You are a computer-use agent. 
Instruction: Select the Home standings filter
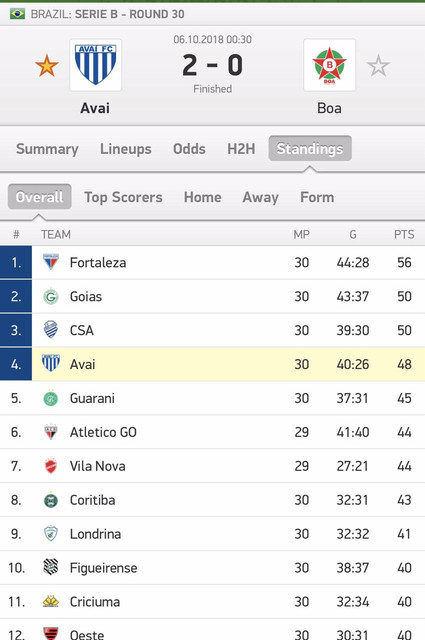click(202, 197)
